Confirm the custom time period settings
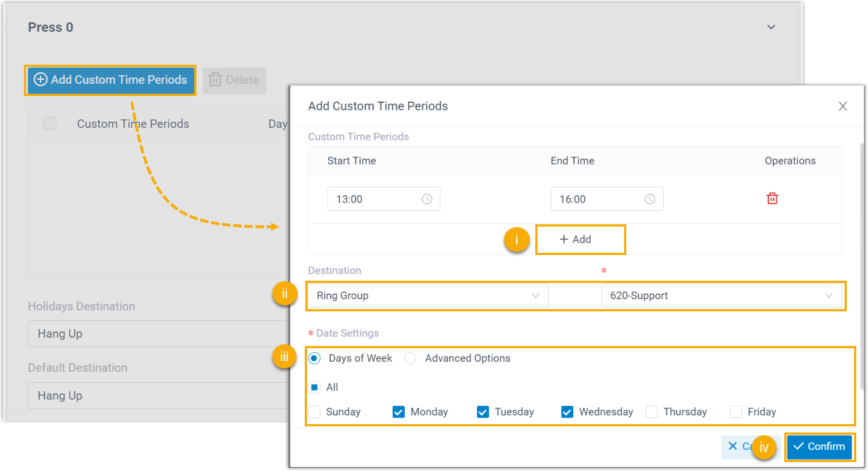868x471 pixels. (819, 446)
